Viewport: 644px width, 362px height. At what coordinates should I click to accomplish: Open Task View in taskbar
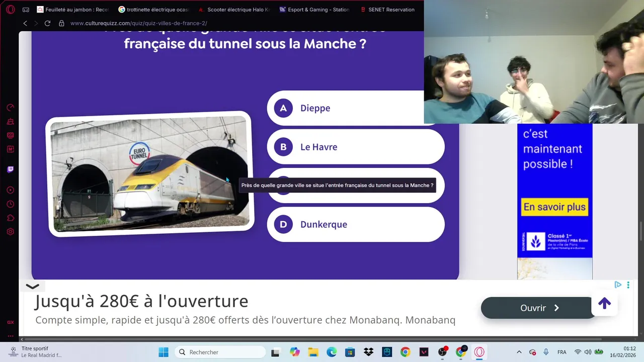point(275,352)
